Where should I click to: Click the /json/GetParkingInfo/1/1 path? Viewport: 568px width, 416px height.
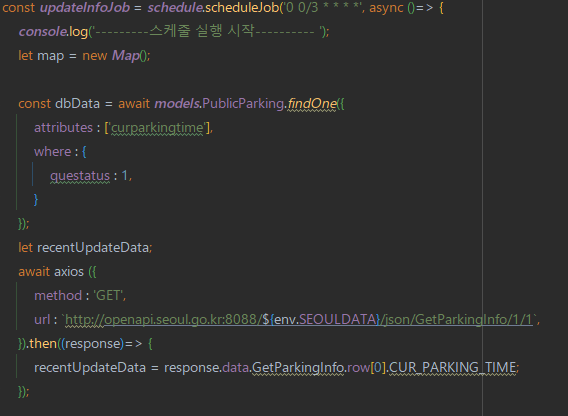pyautogui.click(x=456, y=320)
